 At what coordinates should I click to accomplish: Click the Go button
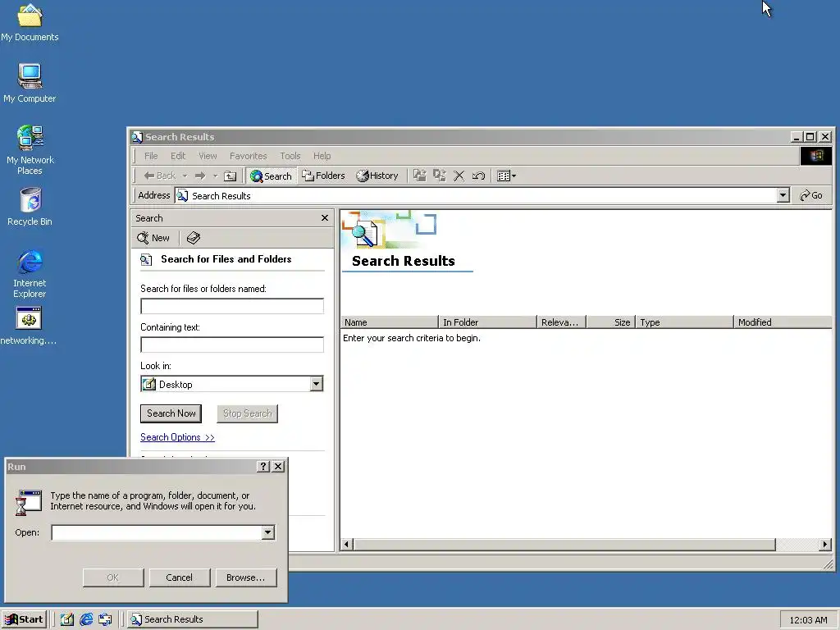coord(811,195)
